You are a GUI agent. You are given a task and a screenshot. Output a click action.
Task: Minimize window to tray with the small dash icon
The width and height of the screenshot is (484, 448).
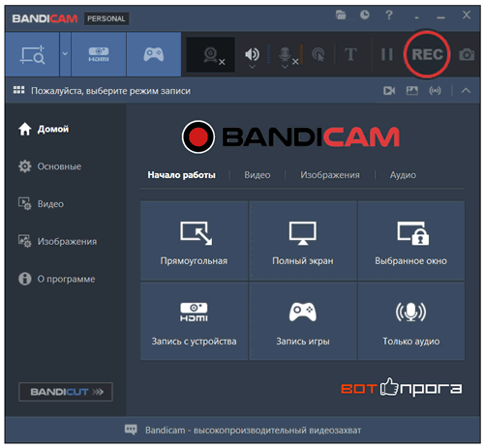click(417, 17)
